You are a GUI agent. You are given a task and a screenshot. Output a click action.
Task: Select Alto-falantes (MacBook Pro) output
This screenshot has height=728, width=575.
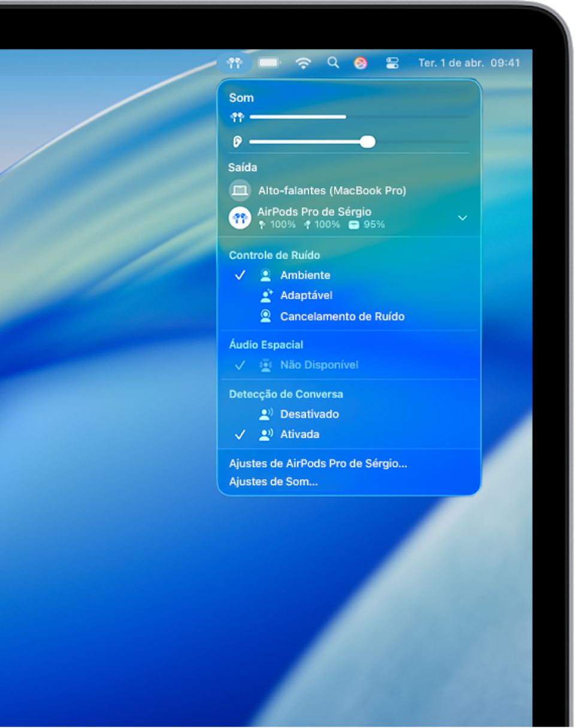pyautogui.click(x=349, y=190)
